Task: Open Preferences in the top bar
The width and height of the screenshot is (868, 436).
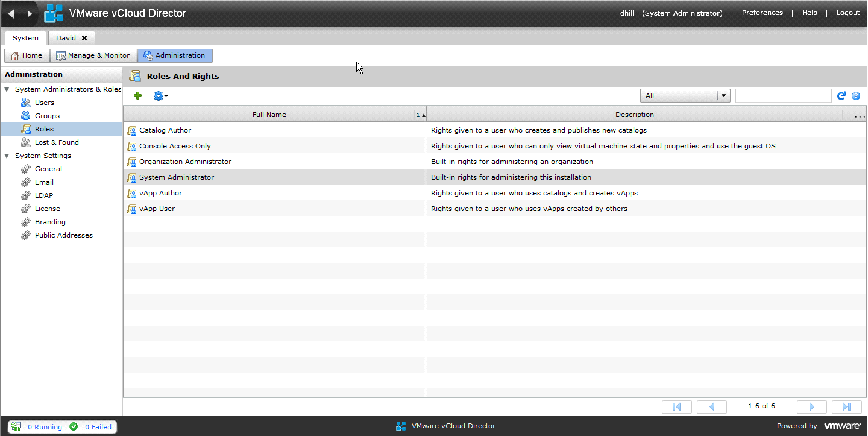Action: 763,13
